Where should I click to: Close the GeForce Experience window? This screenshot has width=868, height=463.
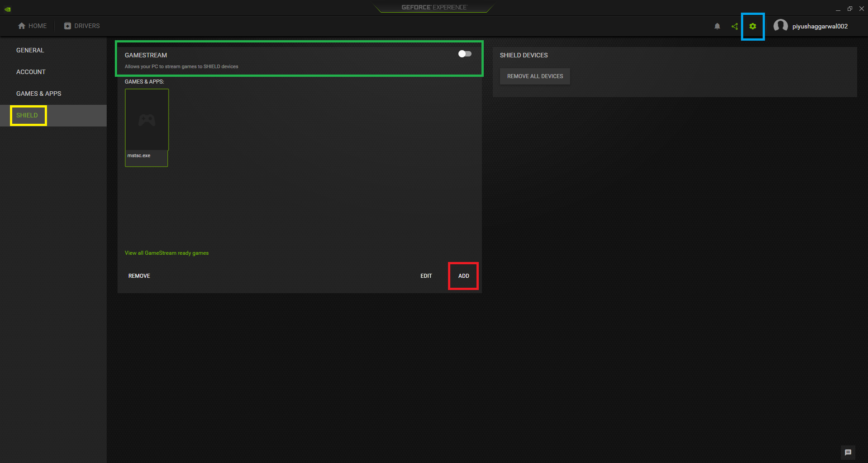click(x=862, y=9)
